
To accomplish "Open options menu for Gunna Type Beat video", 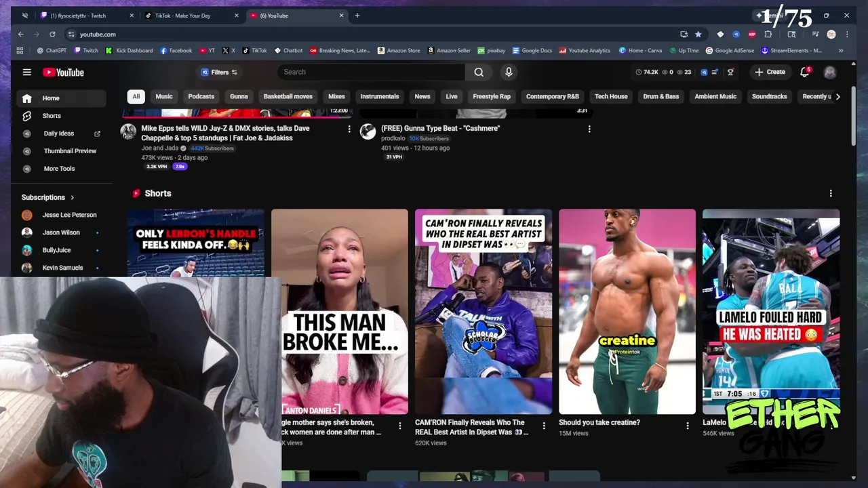I will (x=589, y=129).
